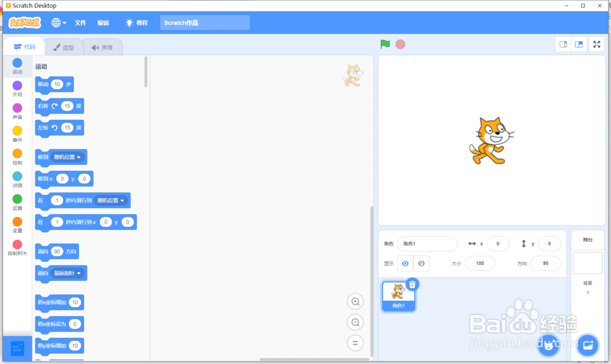Screen dimensions: 611x364
Task: Edit the project title Scratch作品
Action: click(x=205, y=23)
